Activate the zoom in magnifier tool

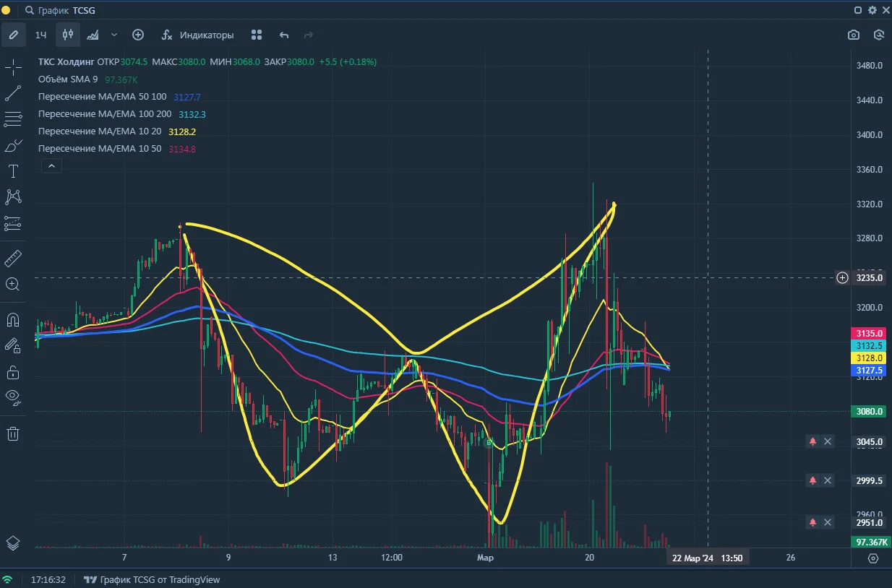pyautogui.click(x=13, y=284)
